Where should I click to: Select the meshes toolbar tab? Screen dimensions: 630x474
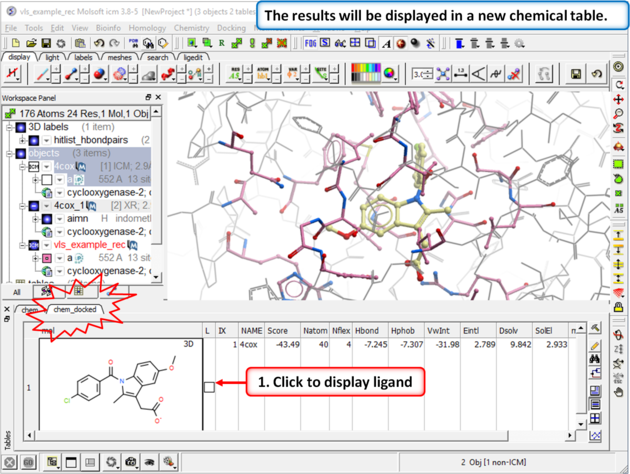tap(120, 58)
